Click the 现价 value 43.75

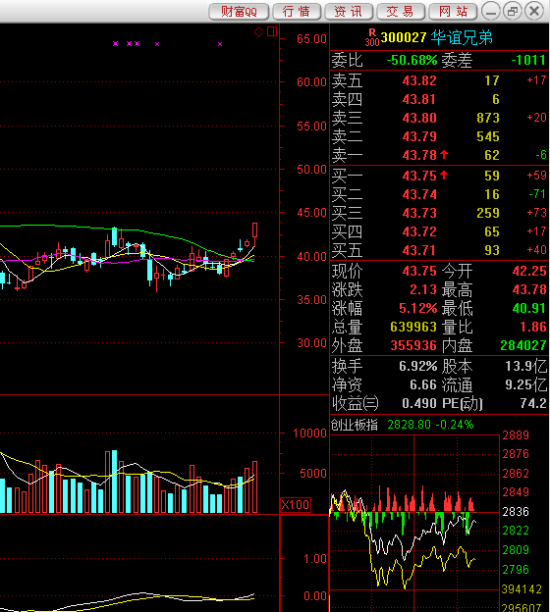coord(420,271)
